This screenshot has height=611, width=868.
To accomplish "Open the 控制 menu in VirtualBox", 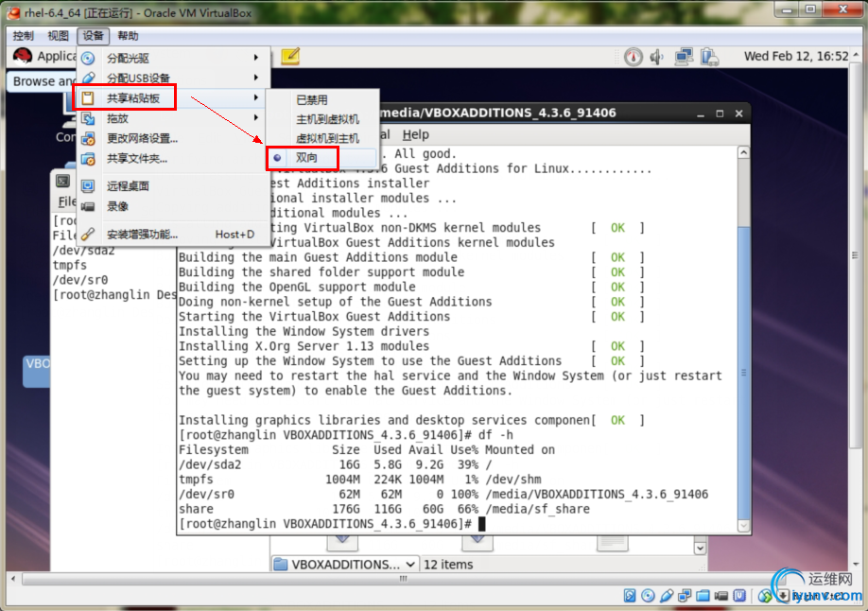I will pyautogui.click(x=24, y=35).
